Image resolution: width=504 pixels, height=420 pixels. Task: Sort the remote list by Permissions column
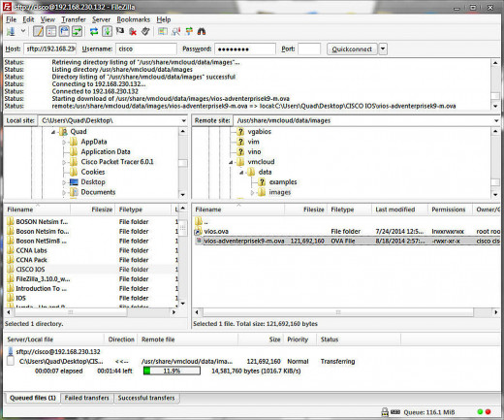click(450, 210)
